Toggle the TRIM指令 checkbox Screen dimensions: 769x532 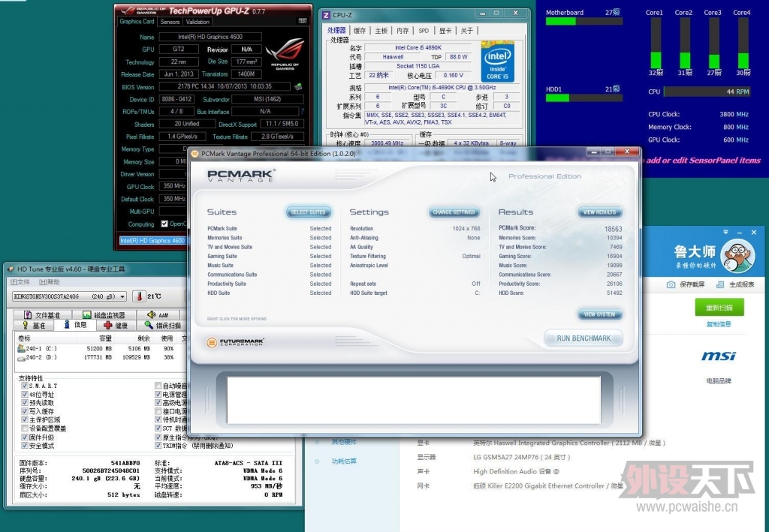[158, 445]
